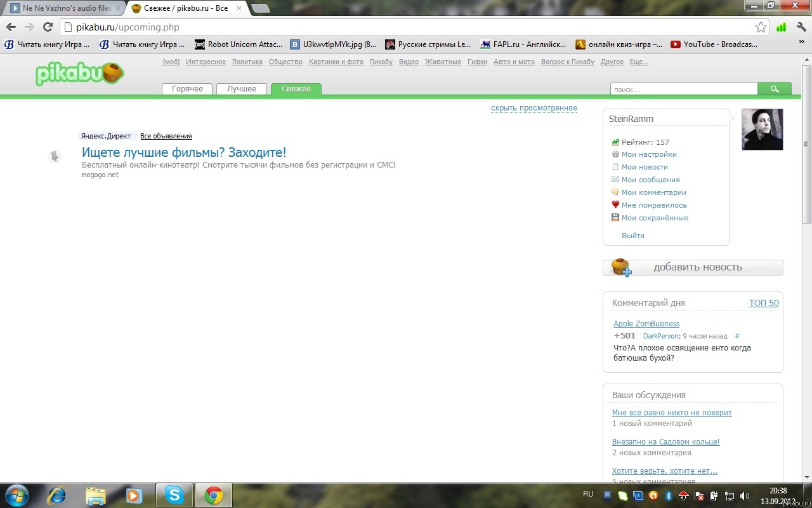Bookmark page using the star icon
Viewport: 812px width, 508px height.
tap(761, 27)
